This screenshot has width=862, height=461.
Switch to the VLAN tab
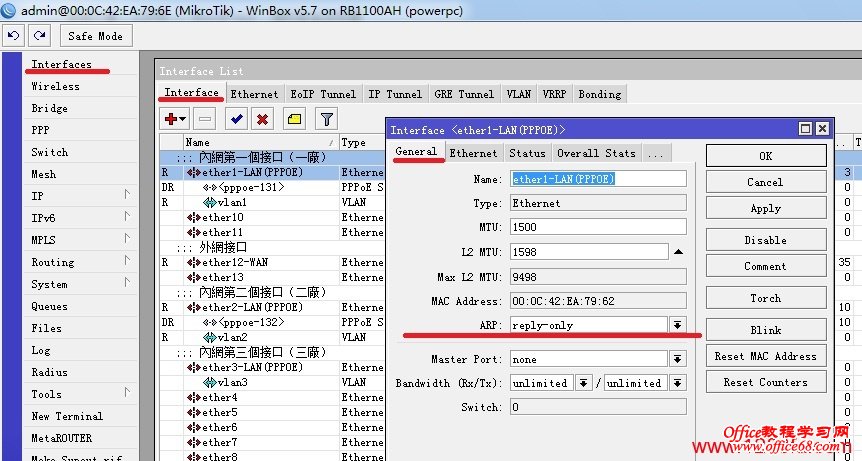(518, 94)
